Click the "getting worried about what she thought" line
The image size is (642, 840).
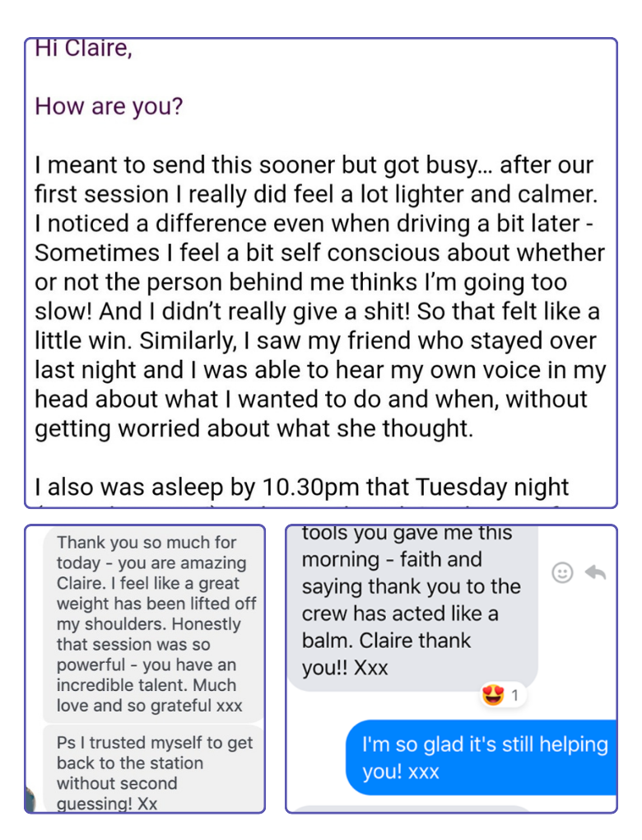[254, 428]
